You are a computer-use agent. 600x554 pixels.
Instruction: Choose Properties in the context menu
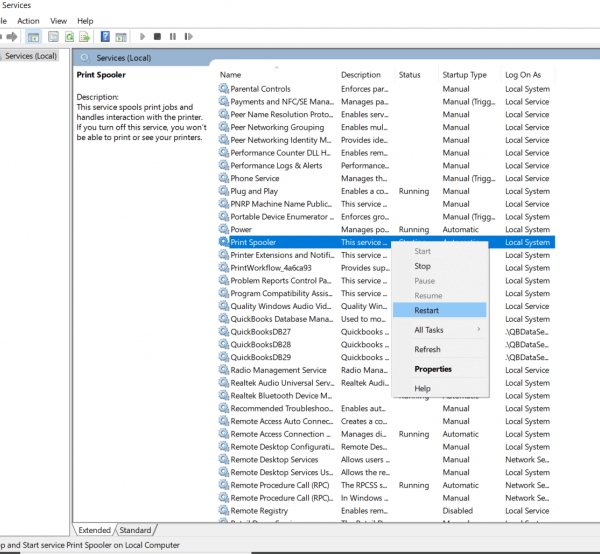[x=440, y=369]
